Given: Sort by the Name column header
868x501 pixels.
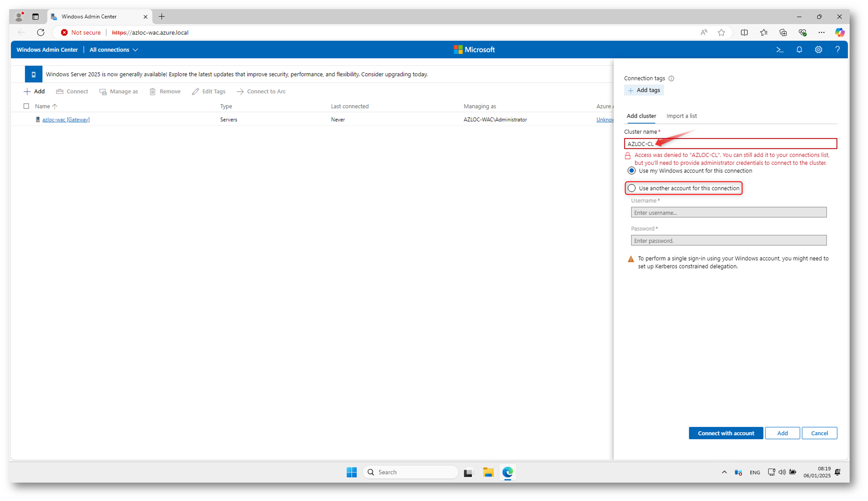Looking at the screenshot, I should 46,106.
